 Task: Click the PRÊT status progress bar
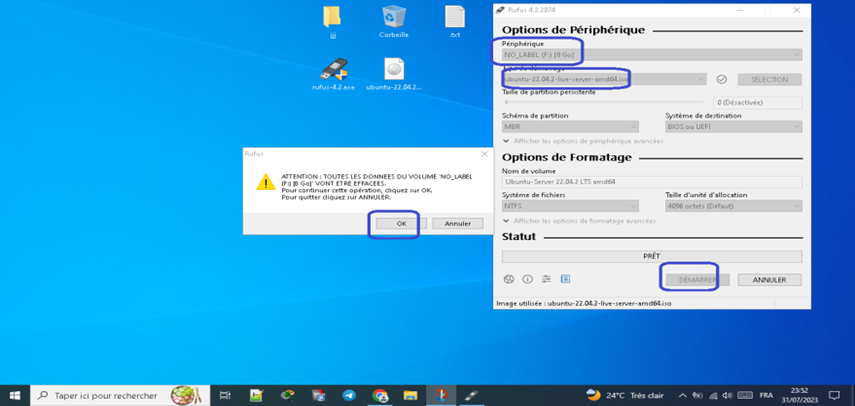[x=652, y=256]
